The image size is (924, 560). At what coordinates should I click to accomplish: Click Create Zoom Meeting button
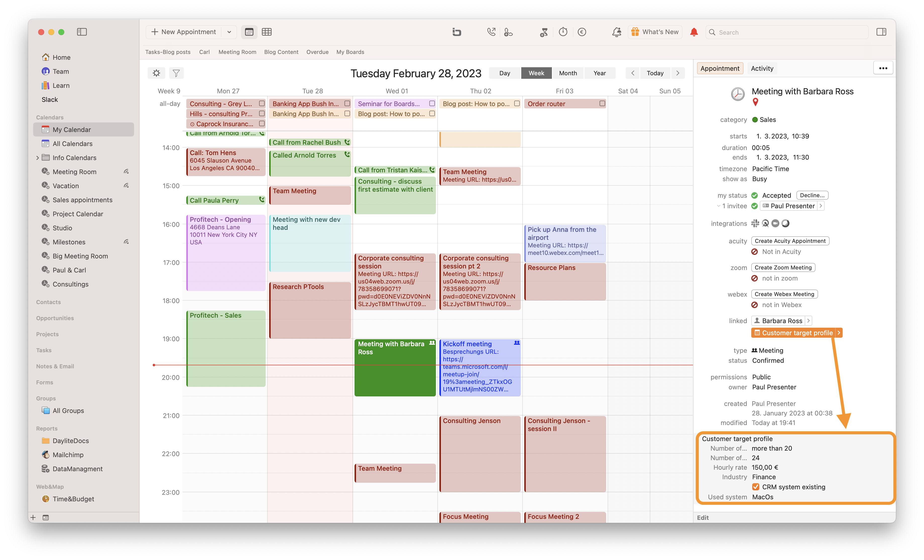(x=783, y=267)
